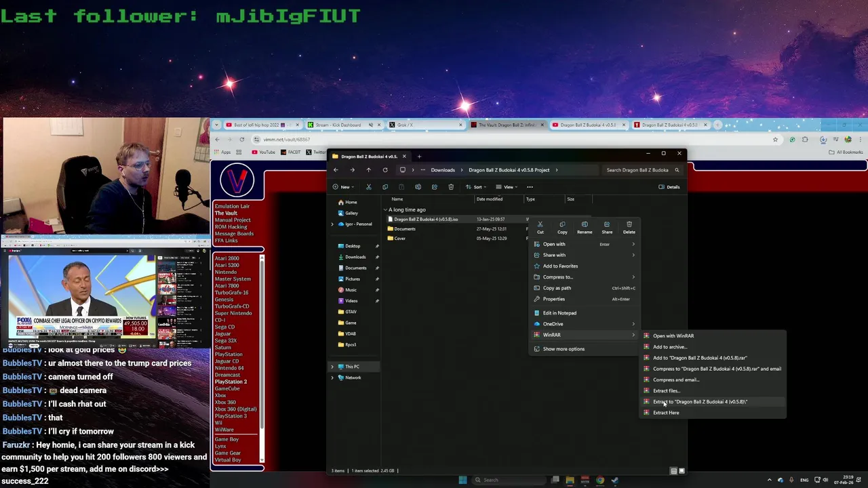Go forward in File Explorer
Image resolution: width=868 pixels, height=488 pixels.
click(x=352, y=170)
